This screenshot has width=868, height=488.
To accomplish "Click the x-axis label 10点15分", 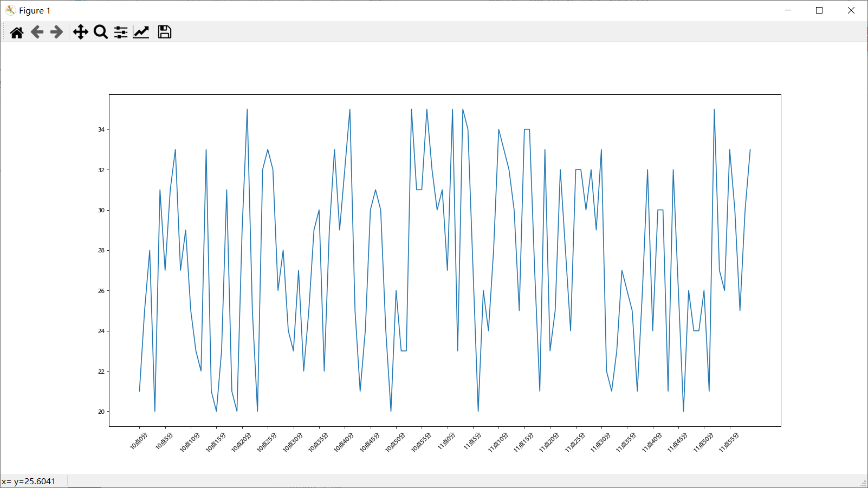I will click(x=216, y=442).
